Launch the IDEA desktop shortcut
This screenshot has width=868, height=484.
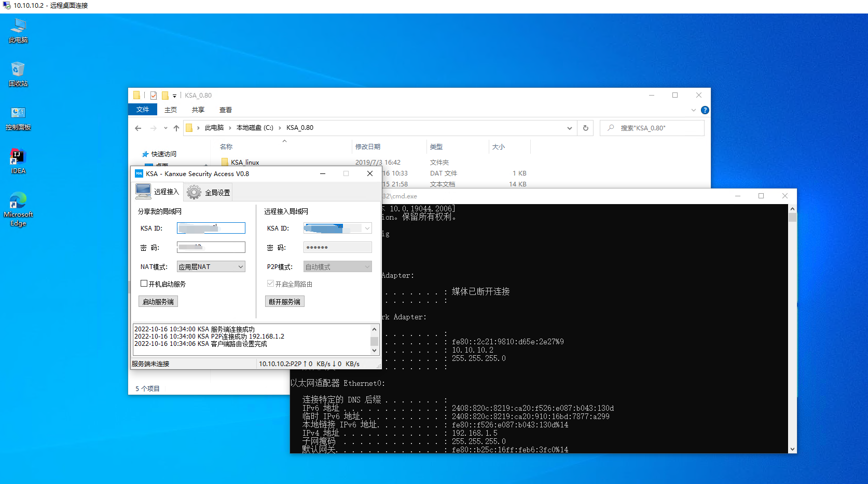coord(18,162)
